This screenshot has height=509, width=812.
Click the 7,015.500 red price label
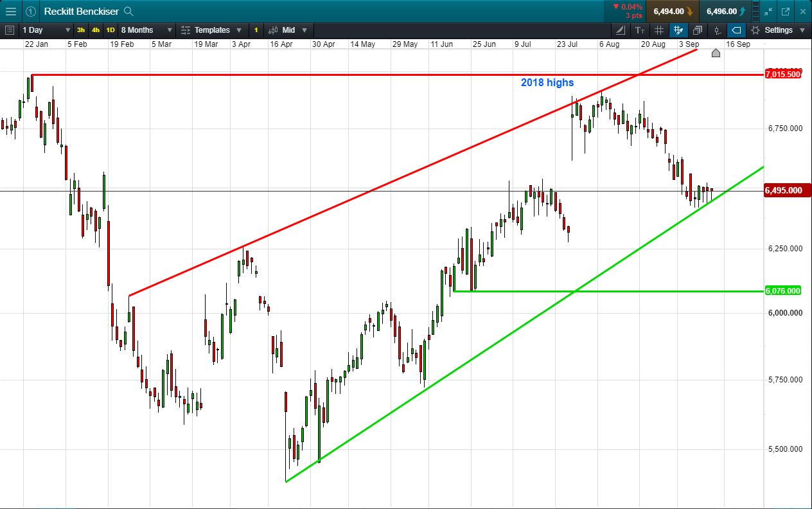click(x=783, y=74)
